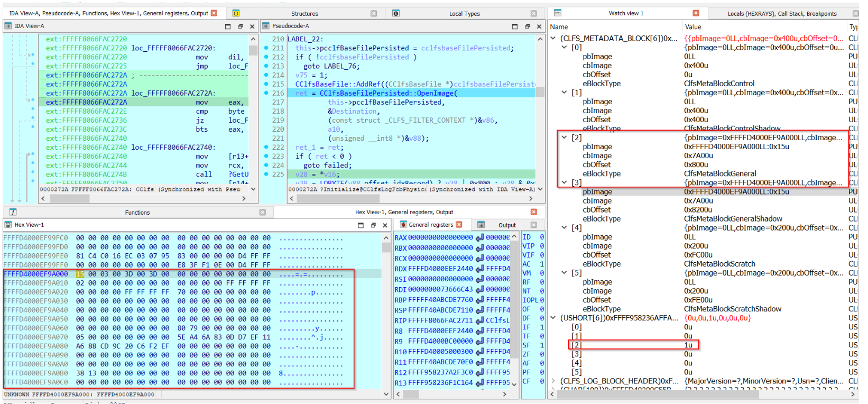Toggle breakpoint dot on pseudocode line 223
Viewport: 868px width, 404px height.
point(266,156)
